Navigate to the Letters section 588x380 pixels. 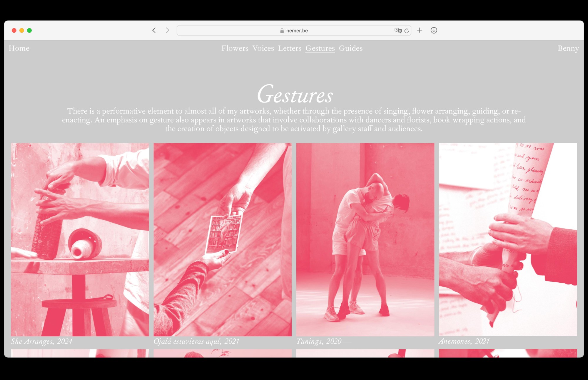(290, 48)
